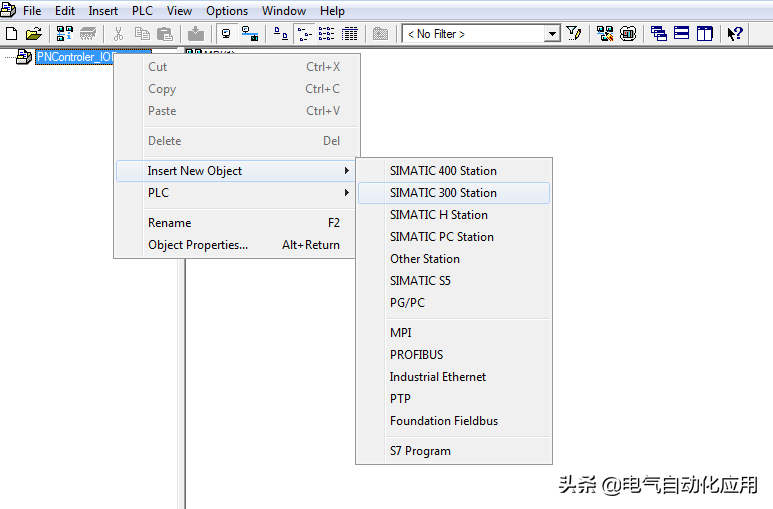Open the No Filter dropdown
This screenshot has height=509, width=773.
pyautogui.click(x=551, y=34)
